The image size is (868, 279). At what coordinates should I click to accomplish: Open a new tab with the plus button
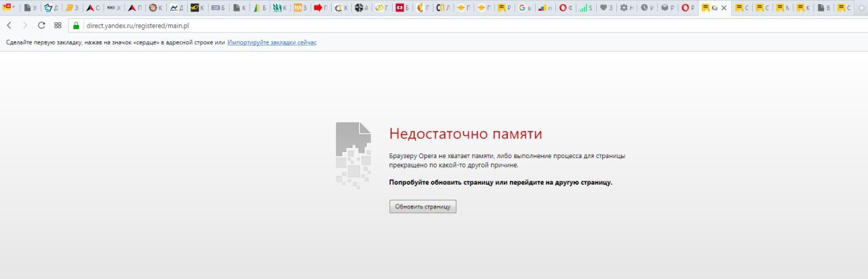(x=861, y=8)
